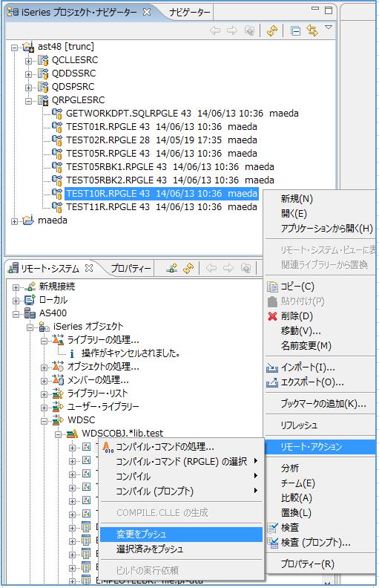Select iSeries オブジェクト subsystem
Viewport: 379px width, 588px height.
point(88,327)
